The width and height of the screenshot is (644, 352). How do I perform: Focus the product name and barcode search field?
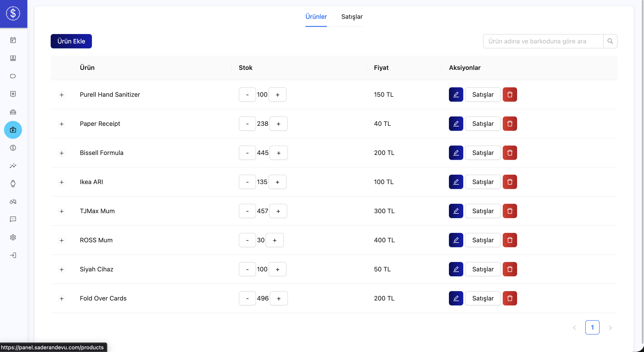(542, 41)
